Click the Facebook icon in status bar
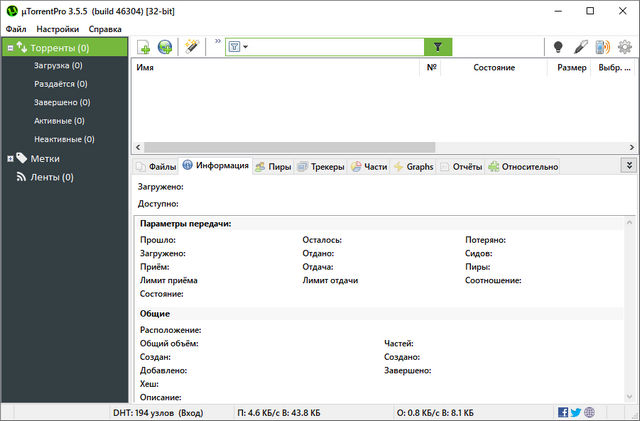This screenshot has height=421, width=640. (563, 411)
